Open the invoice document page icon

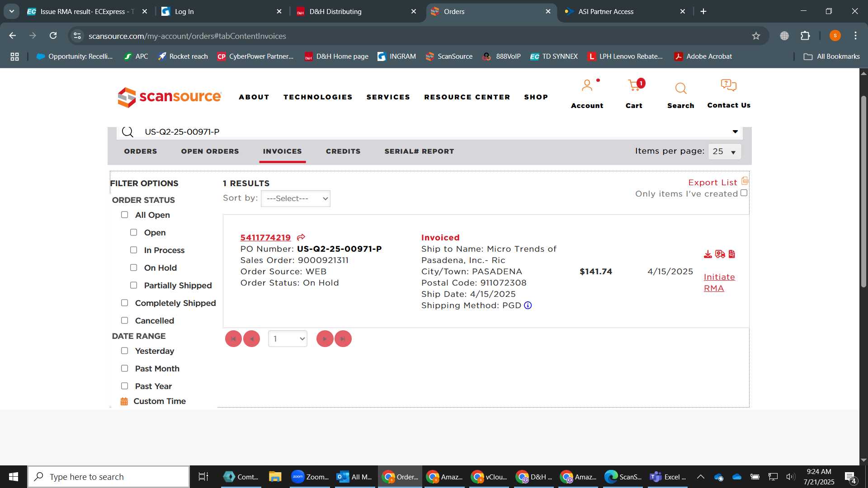[732, 254]
